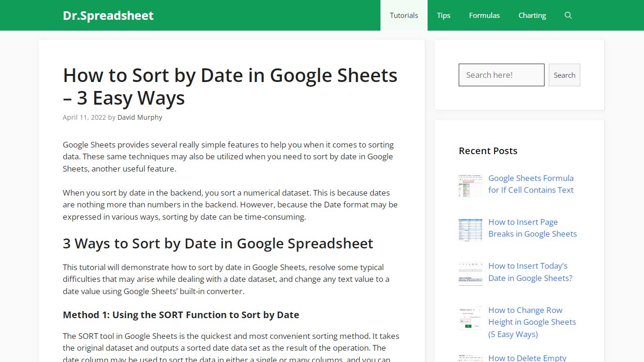This screenshot has width=644, height=362.
Task: Click thumbnail for Change Row Height post
Action: point(471,318)
